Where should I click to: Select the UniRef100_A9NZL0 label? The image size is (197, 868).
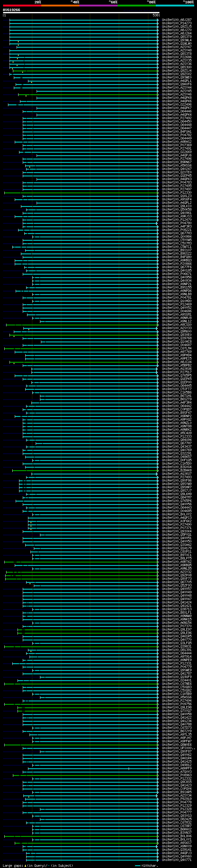tap(177, 423)
